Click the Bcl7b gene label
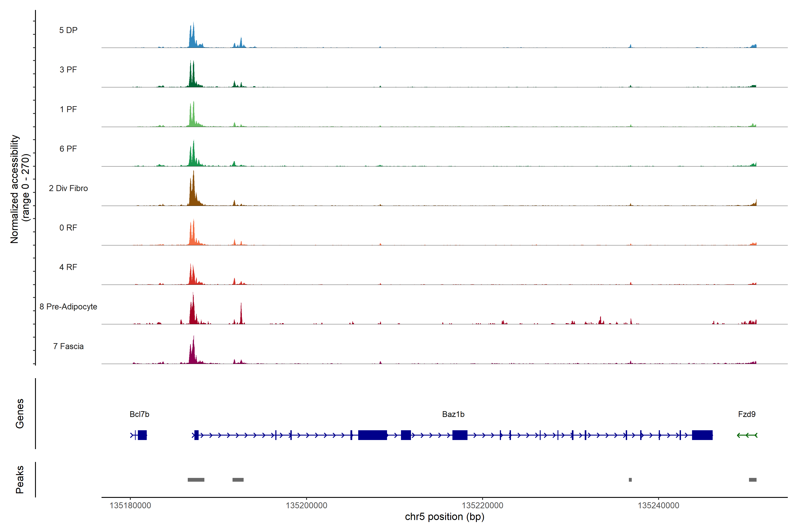 click(x=139, y=414)
